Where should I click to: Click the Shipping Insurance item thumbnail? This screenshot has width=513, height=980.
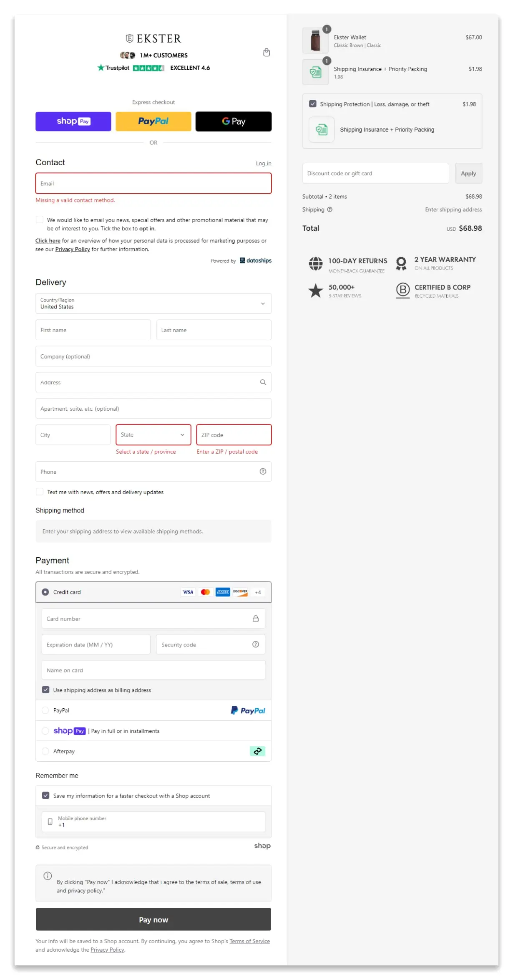315,72
